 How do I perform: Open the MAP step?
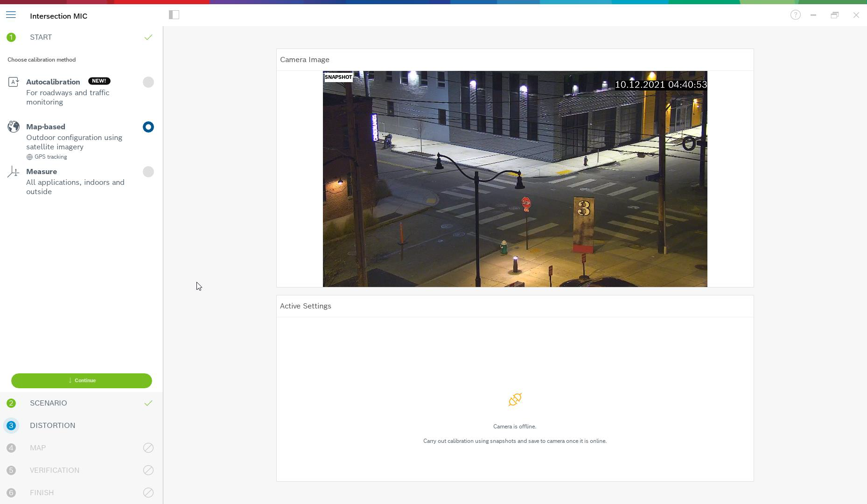38,448
